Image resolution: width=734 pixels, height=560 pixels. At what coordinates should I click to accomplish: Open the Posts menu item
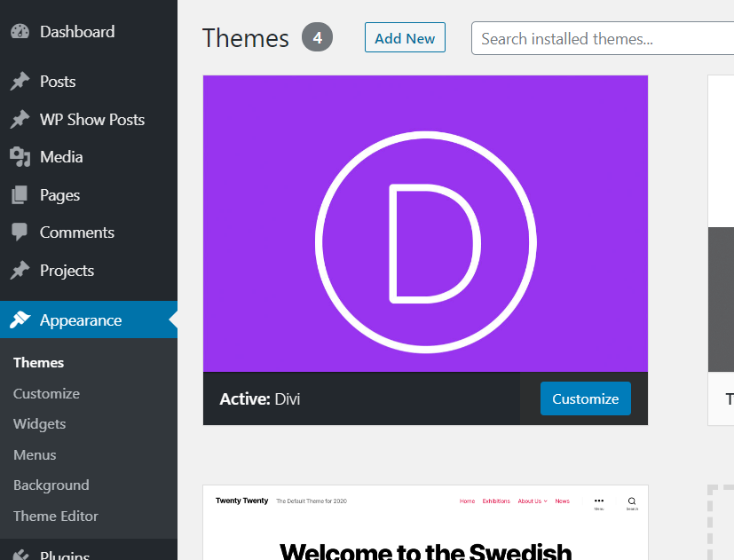coord(89,82)
